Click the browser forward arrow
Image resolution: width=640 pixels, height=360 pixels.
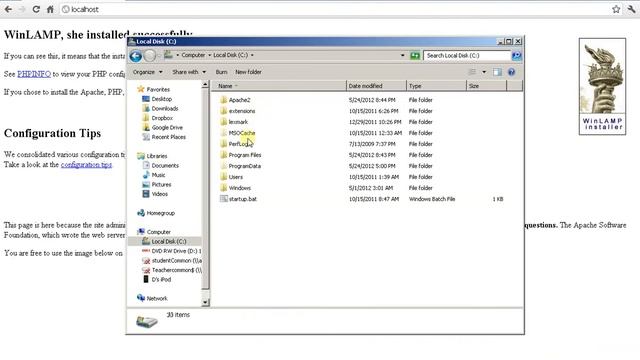click(22, 9)
